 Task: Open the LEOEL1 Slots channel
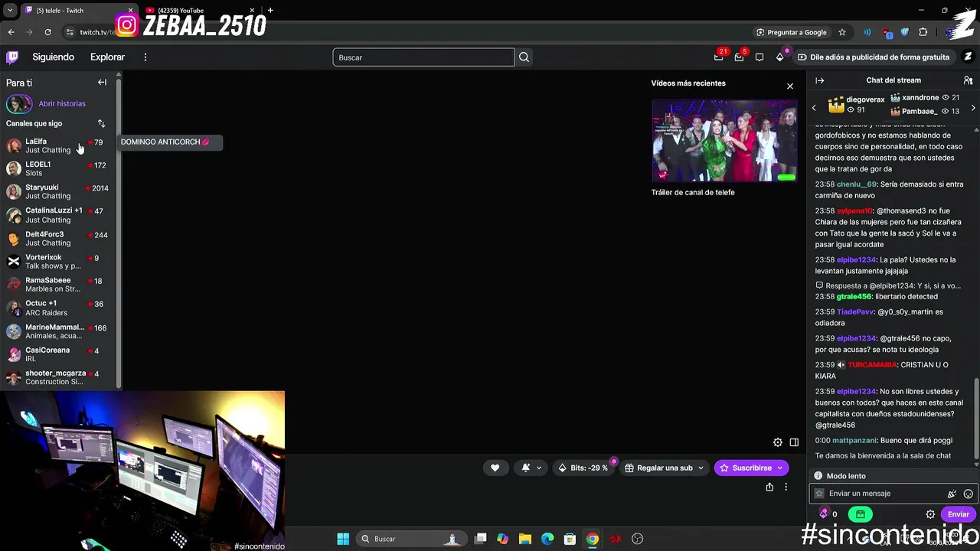[58, 168]
